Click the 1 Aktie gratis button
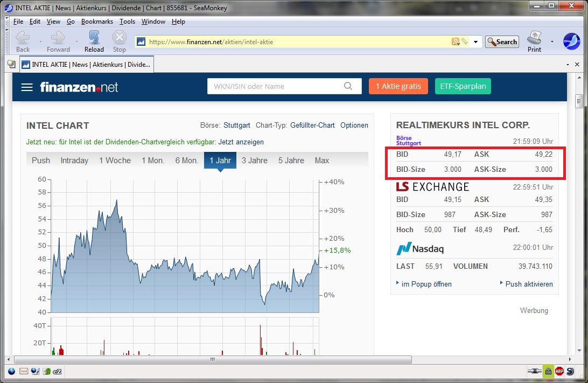This screenshot has height=383, width=588. pos(398,86)
